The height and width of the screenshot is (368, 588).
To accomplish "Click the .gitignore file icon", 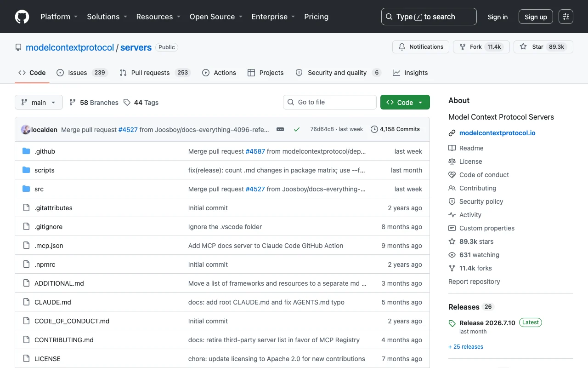I will (x=26, y=227).
